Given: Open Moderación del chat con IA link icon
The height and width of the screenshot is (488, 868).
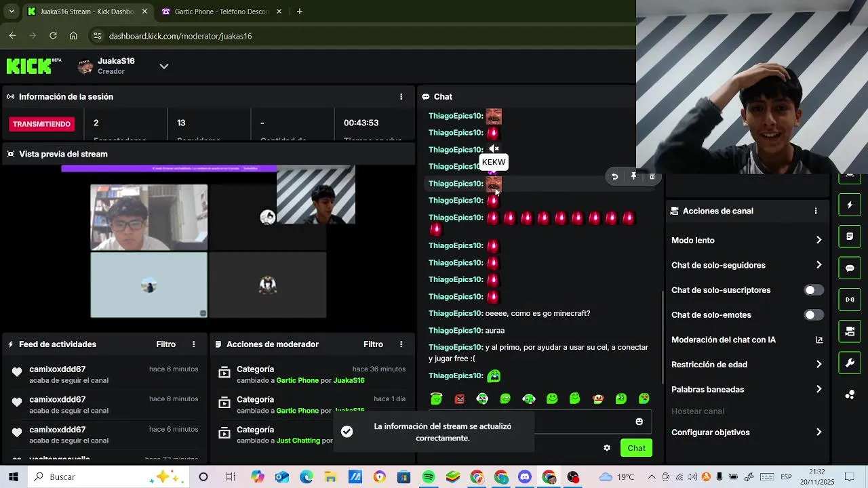Looking at the screenshot, I should (819, 340).
